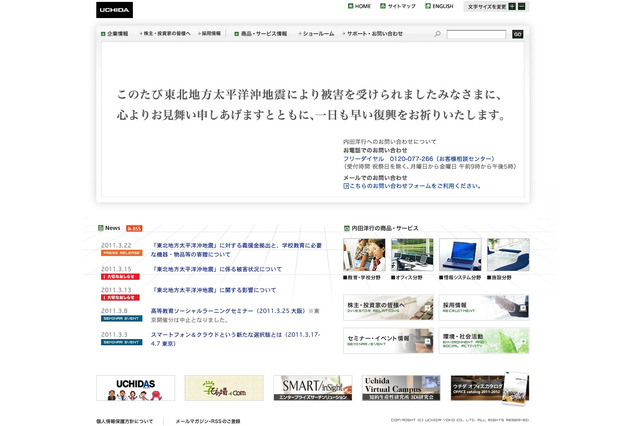Click the 教育・学校分野 caption text

pos(362,277)
